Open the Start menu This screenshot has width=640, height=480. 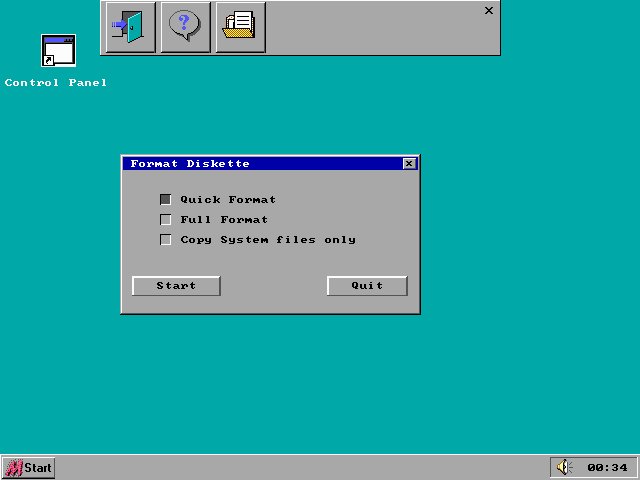pyautogui.click(x=28, y=468)
